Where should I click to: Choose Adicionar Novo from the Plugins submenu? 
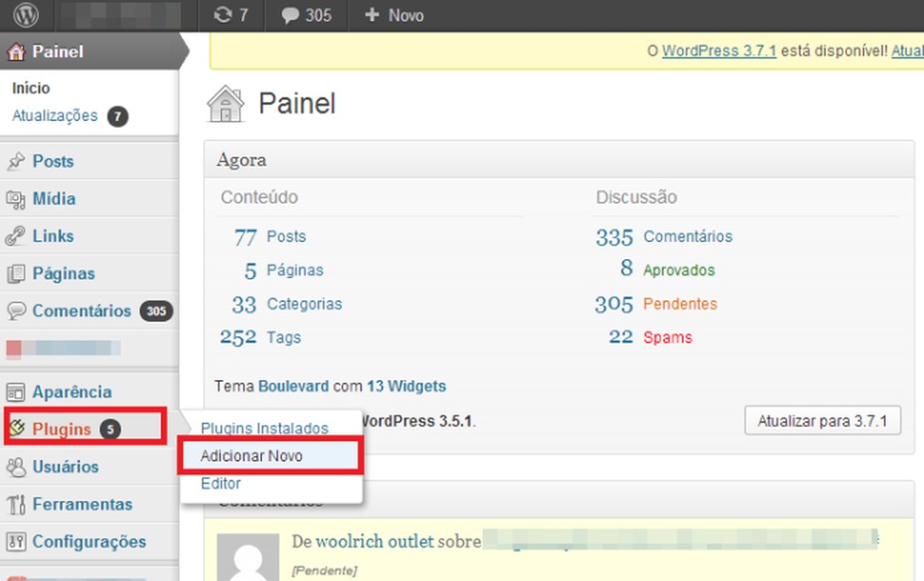click(x=254, y=455)
